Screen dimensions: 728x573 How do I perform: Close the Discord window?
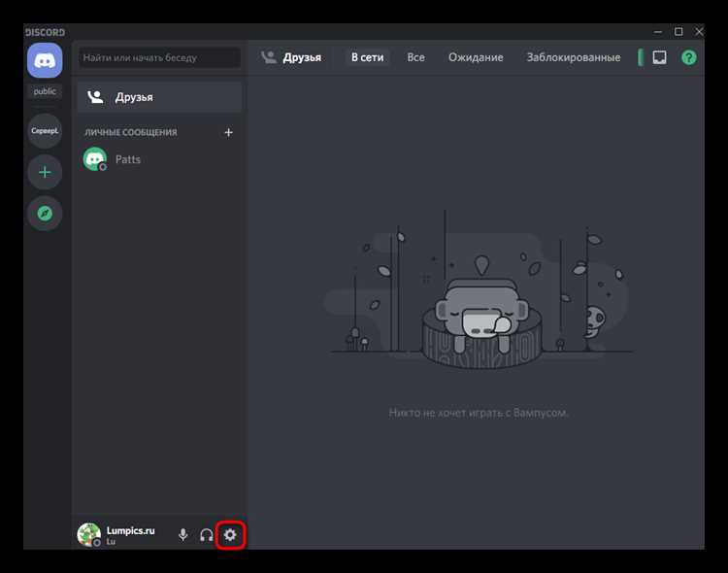(x=699, y=32)
